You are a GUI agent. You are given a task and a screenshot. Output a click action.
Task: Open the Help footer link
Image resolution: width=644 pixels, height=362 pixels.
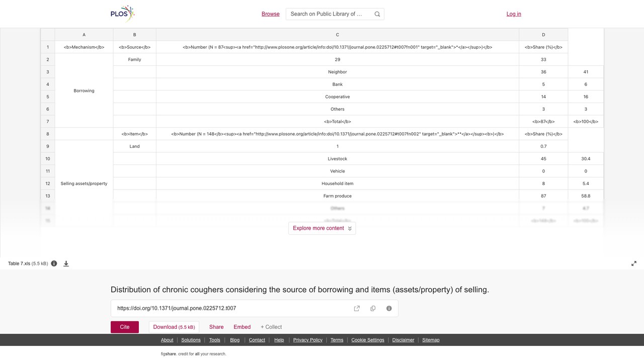(279, 340)
